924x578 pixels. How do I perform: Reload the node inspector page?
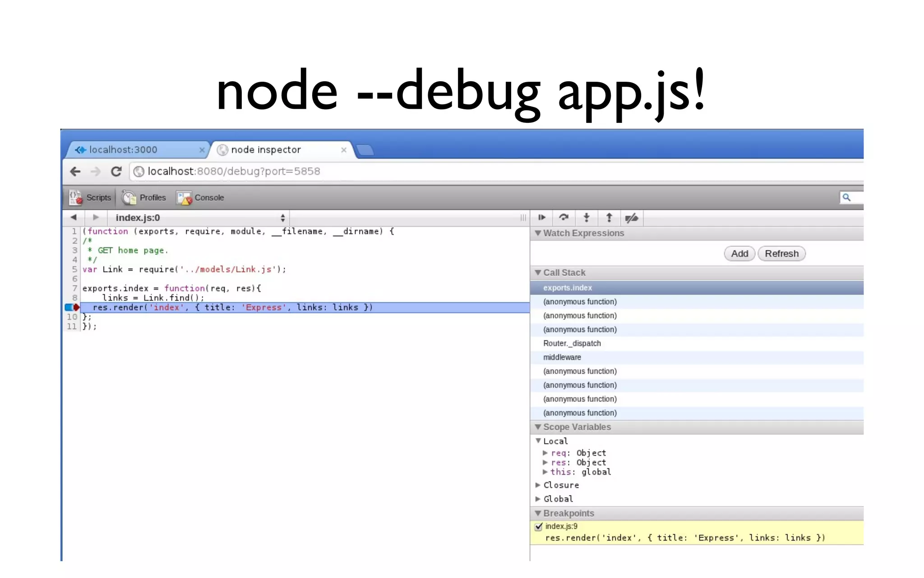tap(116, 172)
